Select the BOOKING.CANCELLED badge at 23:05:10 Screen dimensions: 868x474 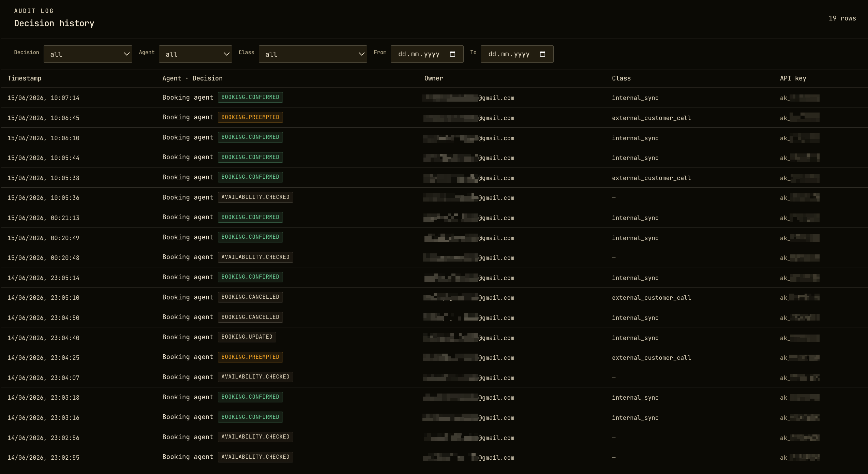click(250, 297)
